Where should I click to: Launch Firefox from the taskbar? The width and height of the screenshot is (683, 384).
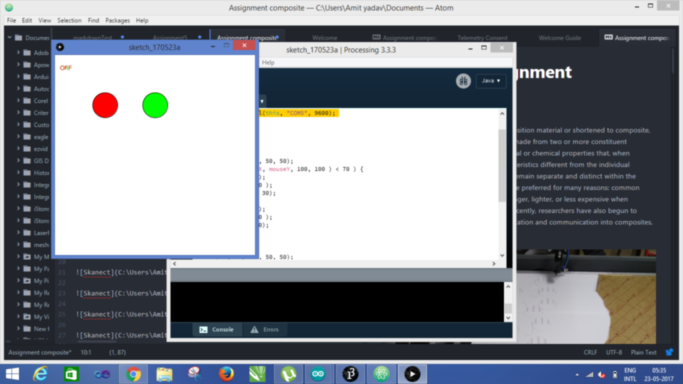(x=226, y=374)
